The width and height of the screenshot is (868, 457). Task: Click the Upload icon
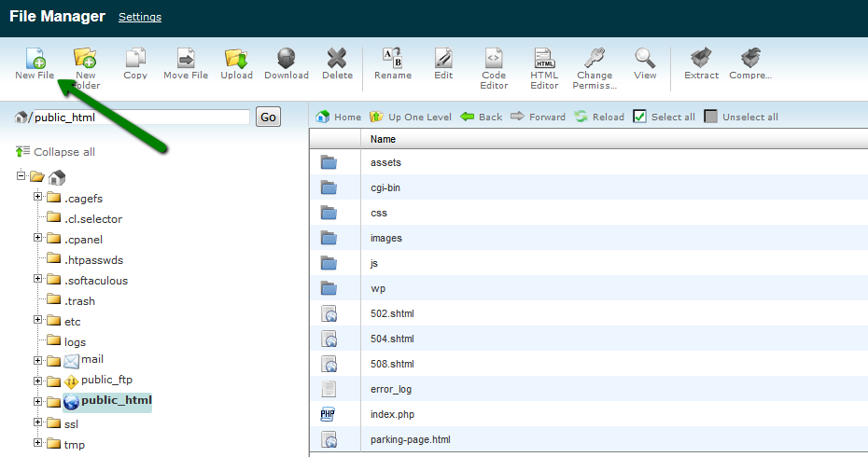point(236,60)
